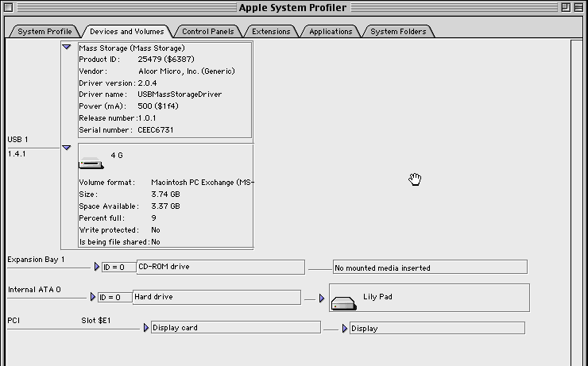The width and height of the screenshot is (588, 366).
Task: Expand the CD-ROM drive ID = 0 triangle
Action: click(97, 267)
